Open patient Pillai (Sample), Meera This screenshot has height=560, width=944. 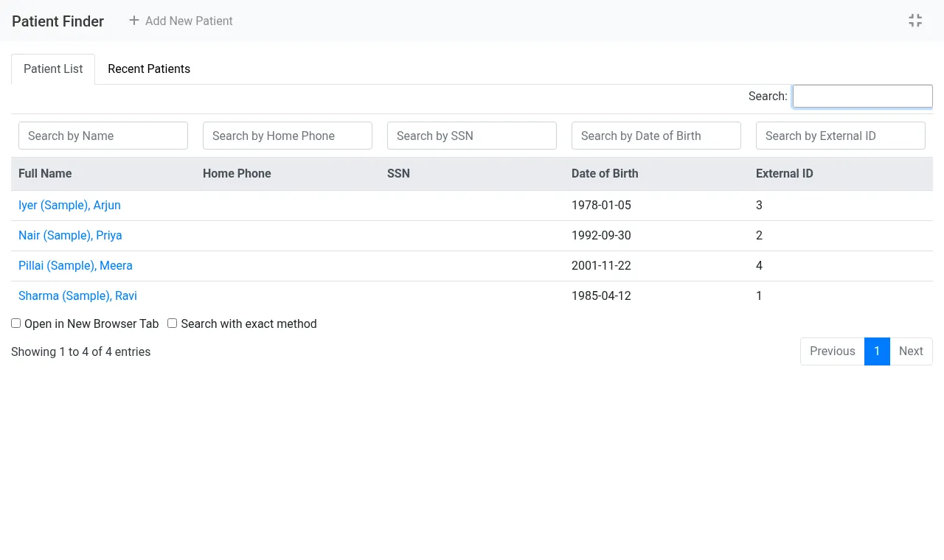(75, 266)
